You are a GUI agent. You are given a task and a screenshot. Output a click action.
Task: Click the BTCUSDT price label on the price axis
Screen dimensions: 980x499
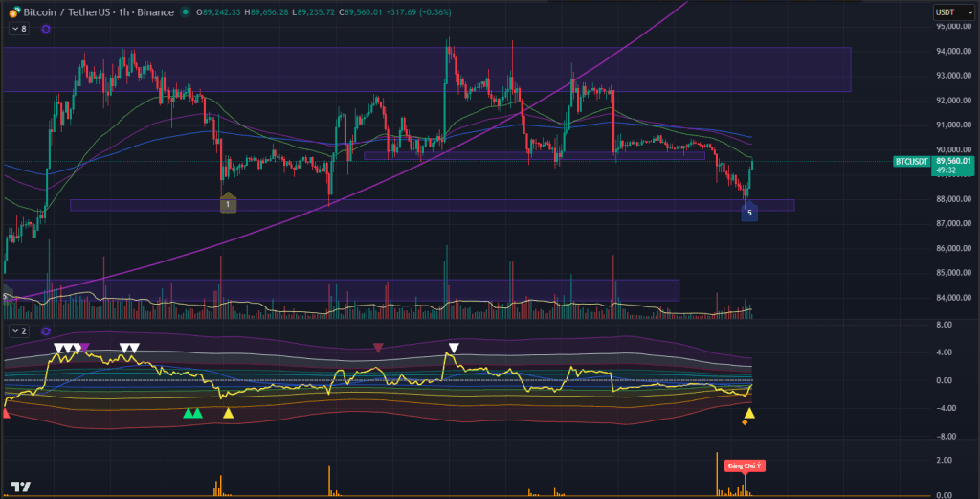910,162
